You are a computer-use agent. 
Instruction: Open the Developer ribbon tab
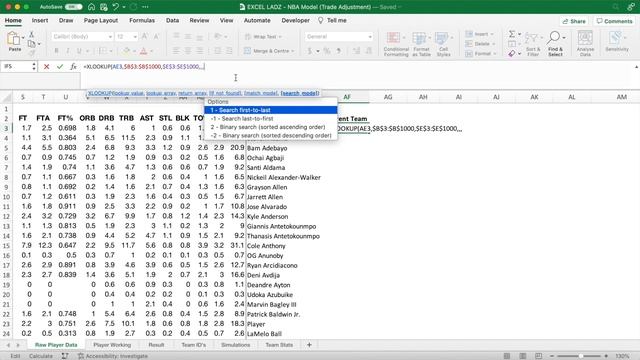[295, 20]
